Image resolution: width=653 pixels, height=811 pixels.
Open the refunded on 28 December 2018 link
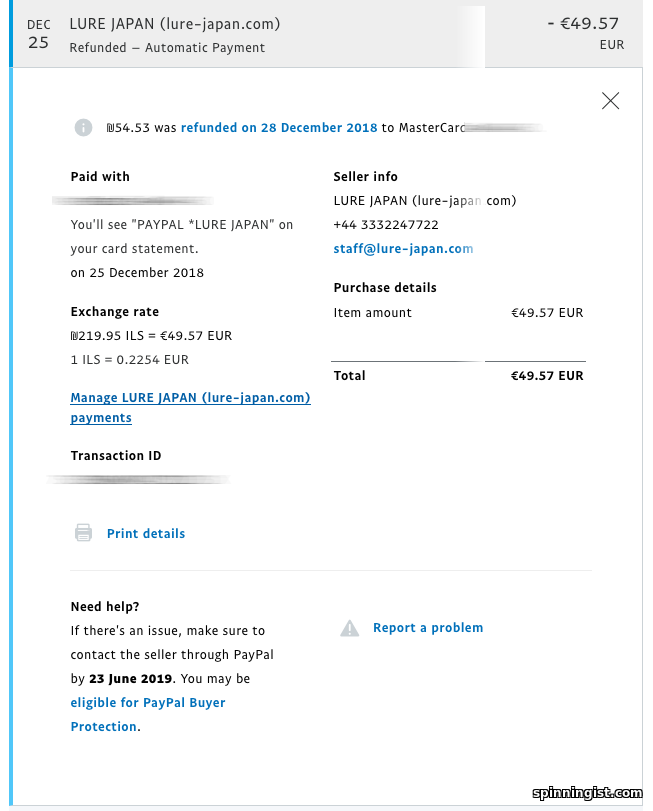pos(279,128)
